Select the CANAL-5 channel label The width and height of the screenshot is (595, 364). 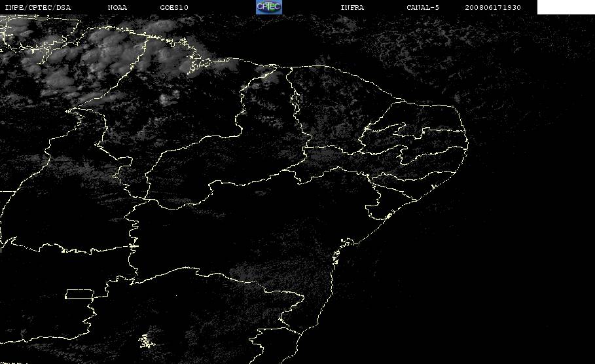pos(423,7)
